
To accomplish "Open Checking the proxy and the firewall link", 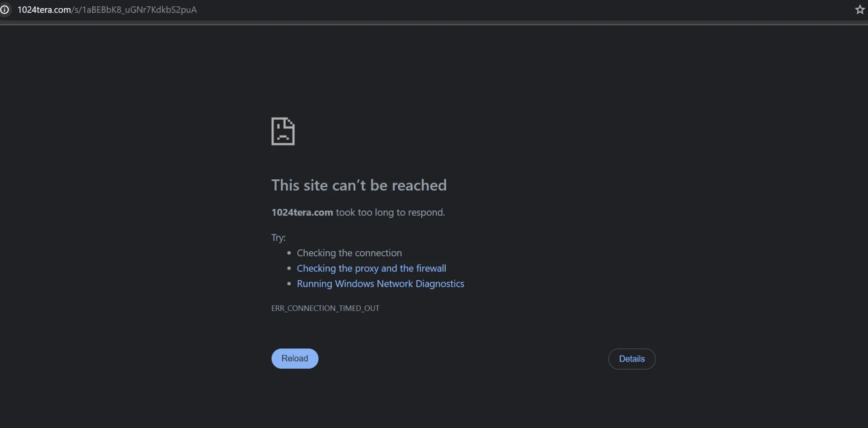I will pos(371,268).
